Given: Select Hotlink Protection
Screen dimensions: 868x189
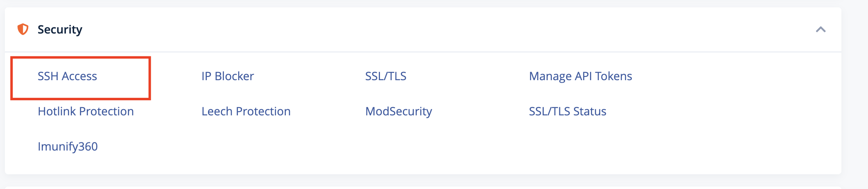Looking at the screenshot, I should click(x=86, y=111).
